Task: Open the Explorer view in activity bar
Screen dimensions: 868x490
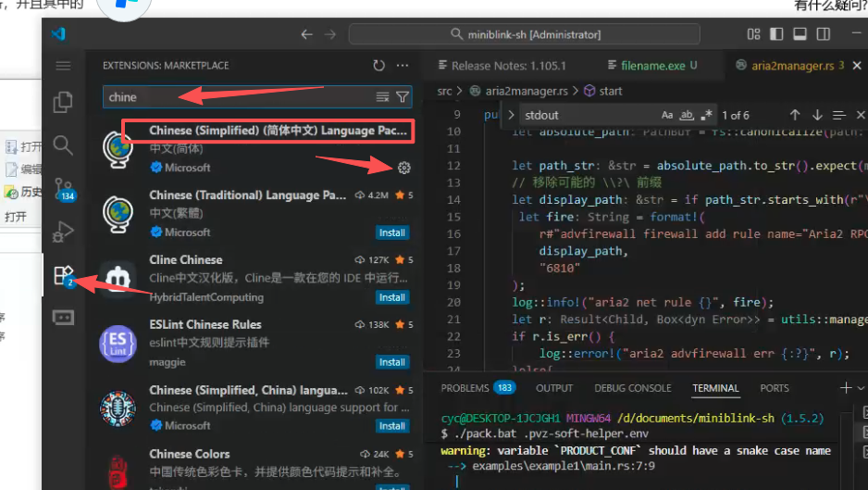Action: (63, 102)
